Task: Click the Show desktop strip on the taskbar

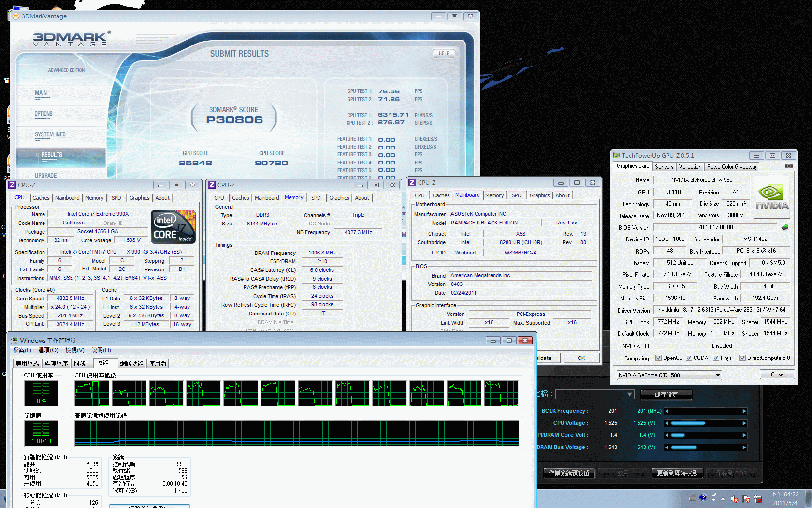Action: click(x=809, y=499)
